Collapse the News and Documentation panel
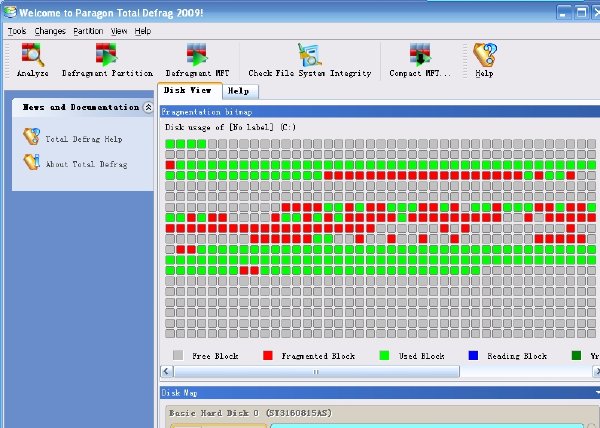This screenshot has width=600, height=428. point(148,107)
